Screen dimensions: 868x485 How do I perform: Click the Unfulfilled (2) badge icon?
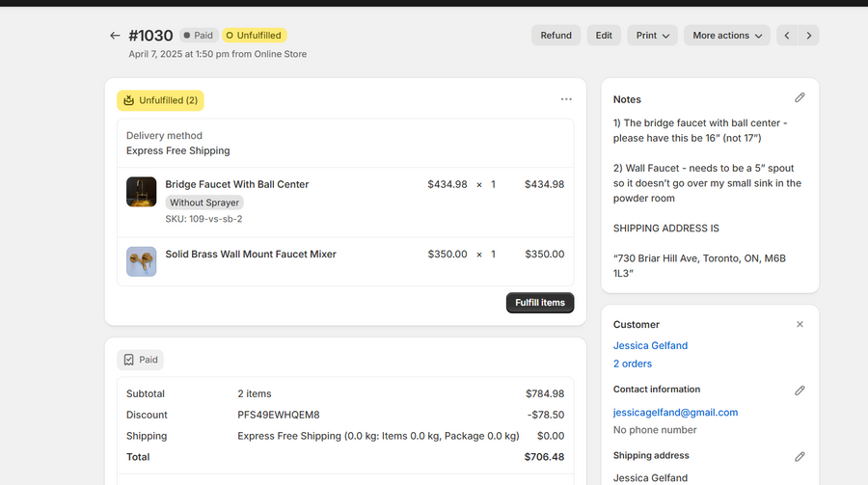click(x=129, y=100)
